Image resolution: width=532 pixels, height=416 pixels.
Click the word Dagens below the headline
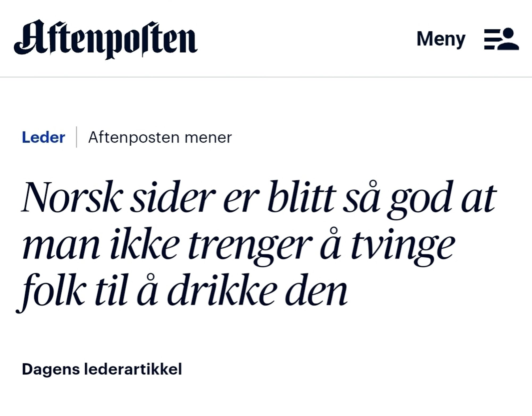[51, 370]
